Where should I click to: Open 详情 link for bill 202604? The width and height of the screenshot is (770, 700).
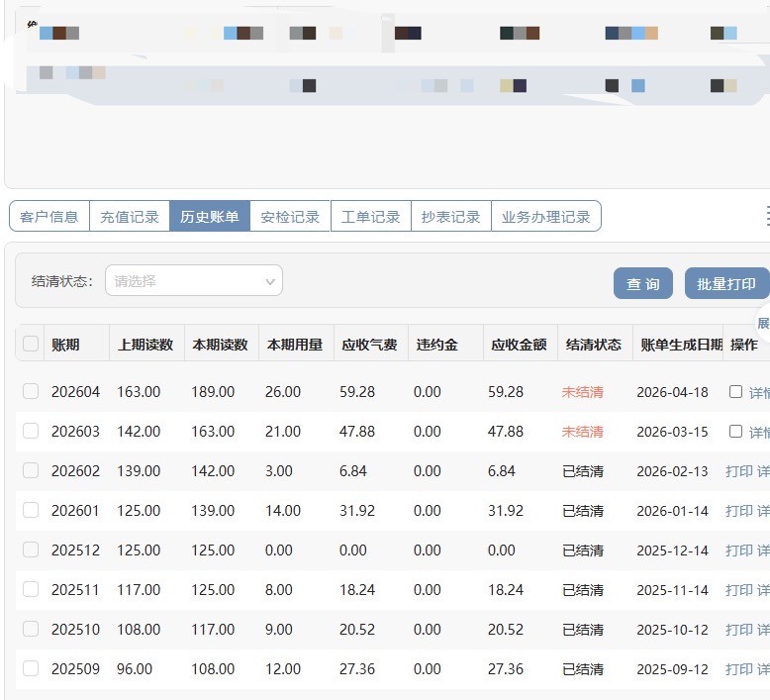759,392
